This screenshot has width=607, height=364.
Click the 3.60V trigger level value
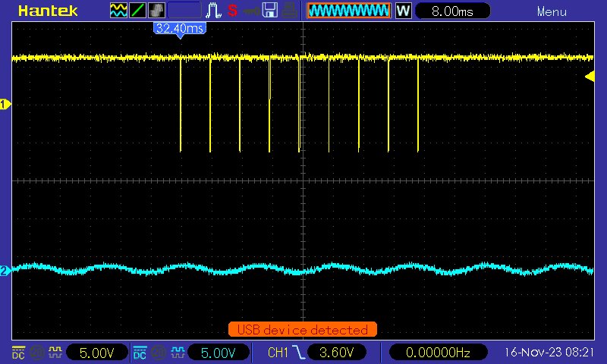click(x=336, y=353)
